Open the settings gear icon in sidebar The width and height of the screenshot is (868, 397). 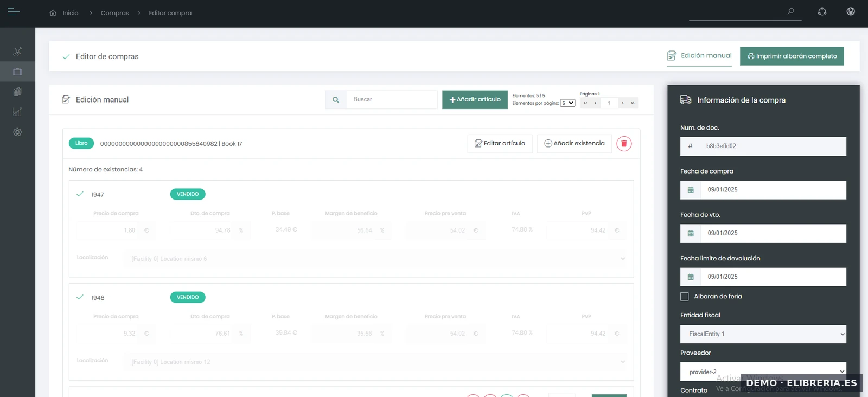point(17,132)
